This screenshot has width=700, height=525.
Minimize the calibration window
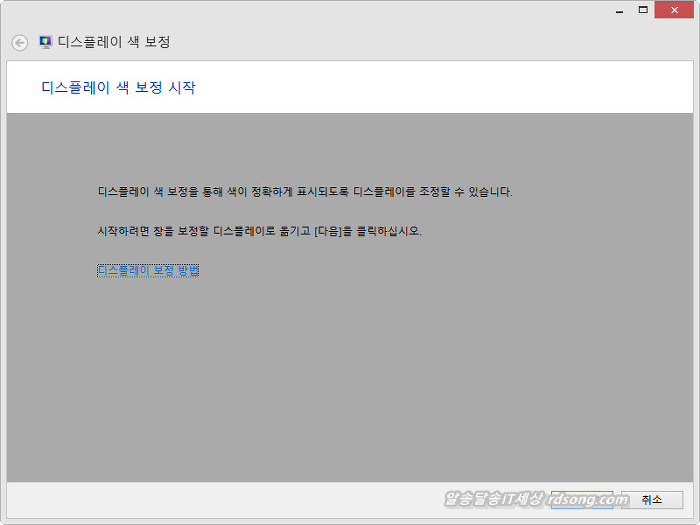(631, 10)
